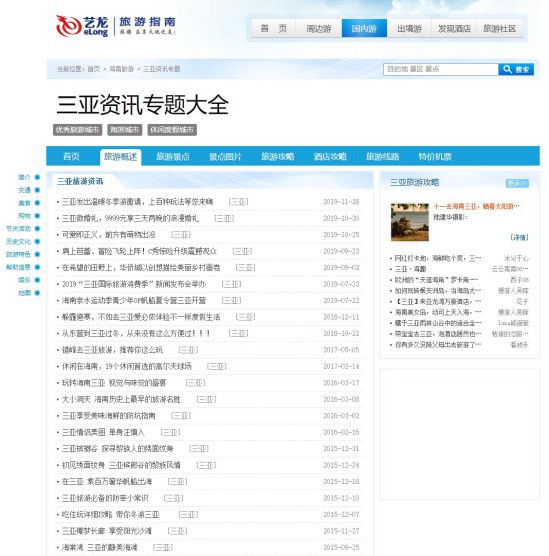Open 首页 in the blue menu bar

[x=71, y=156]
